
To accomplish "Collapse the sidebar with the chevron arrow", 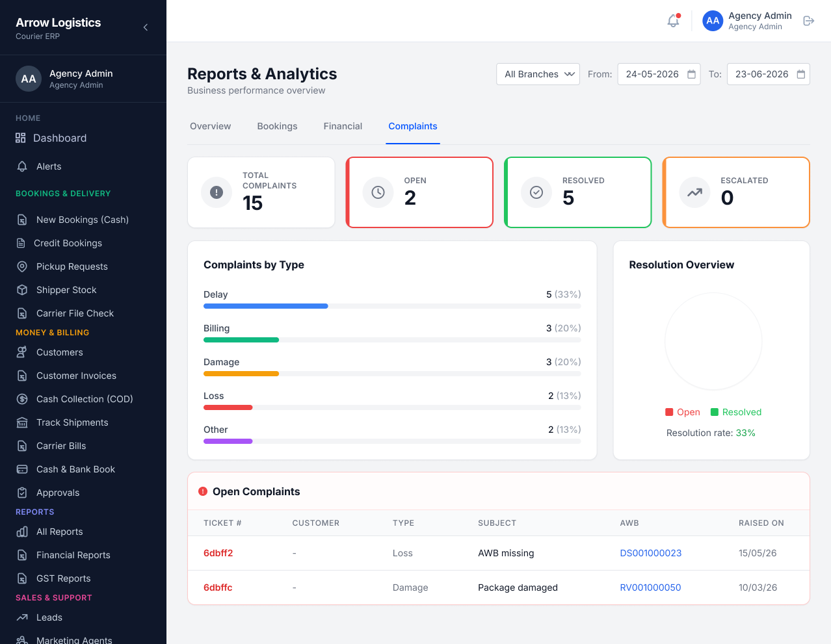I will (146, 27).
